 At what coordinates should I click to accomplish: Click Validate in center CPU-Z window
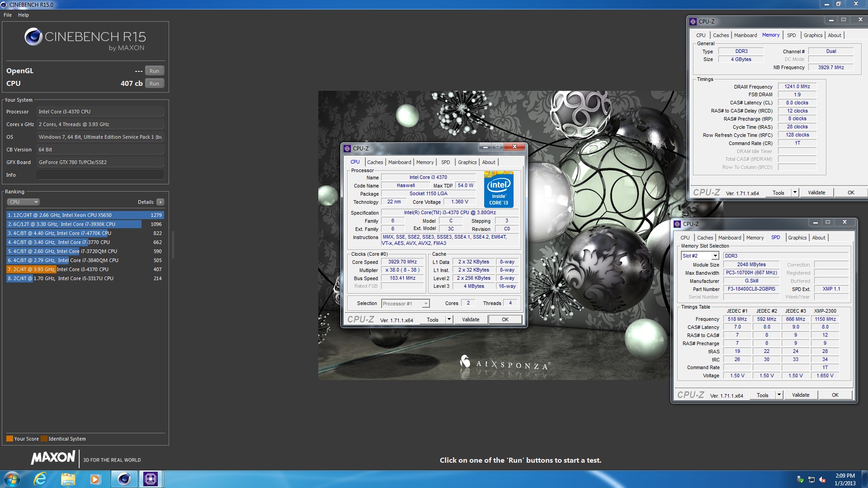(x=471, y=319)
